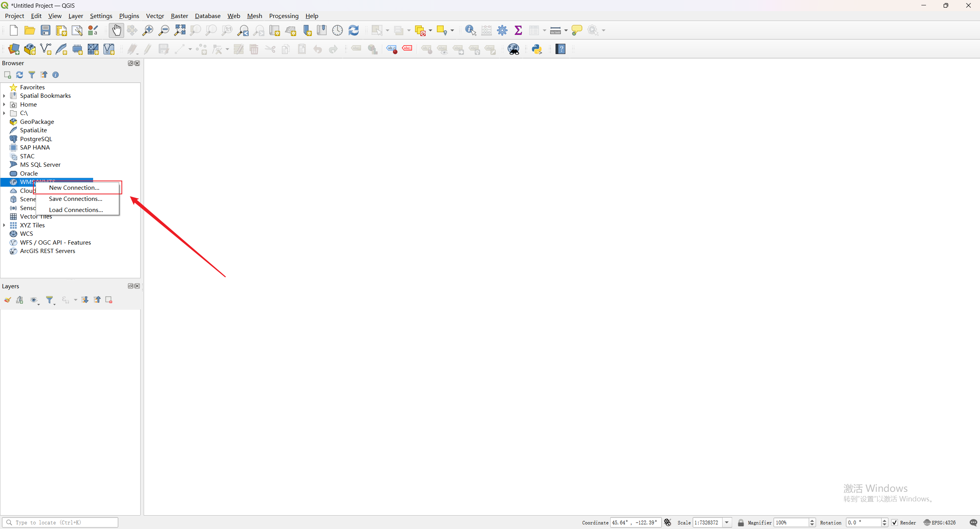Toggle the Render checkbox

(895, 522)
